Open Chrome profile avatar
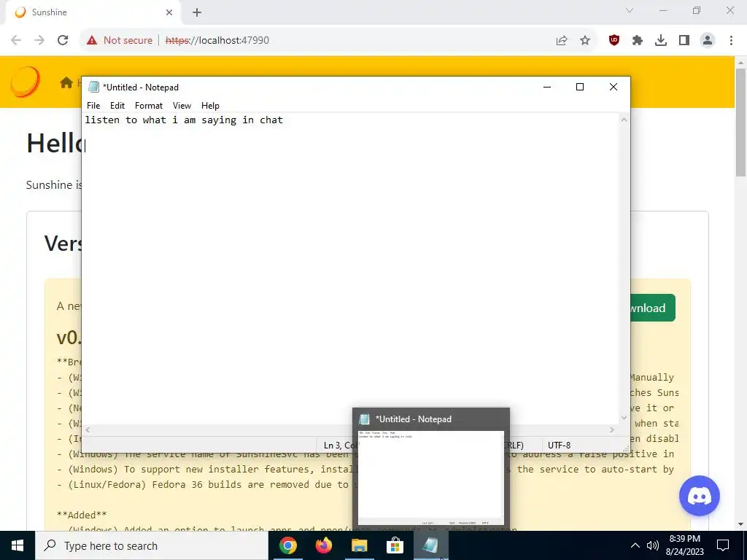 click(x=708, y=41)
